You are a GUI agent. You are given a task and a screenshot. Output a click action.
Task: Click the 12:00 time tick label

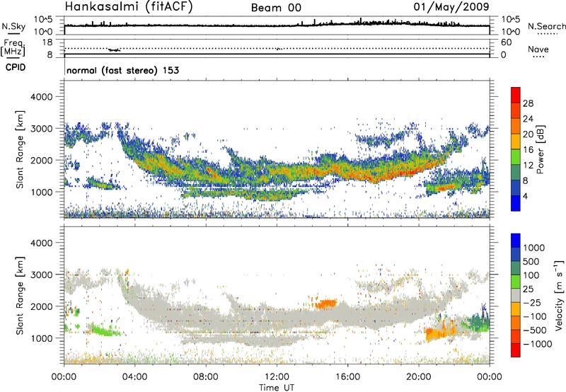(277, 377)
